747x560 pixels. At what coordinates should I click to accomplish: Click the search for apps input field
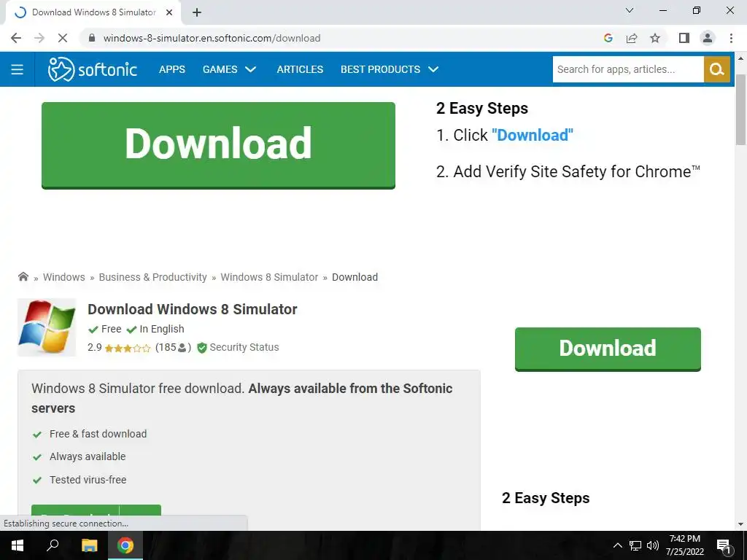628,69
